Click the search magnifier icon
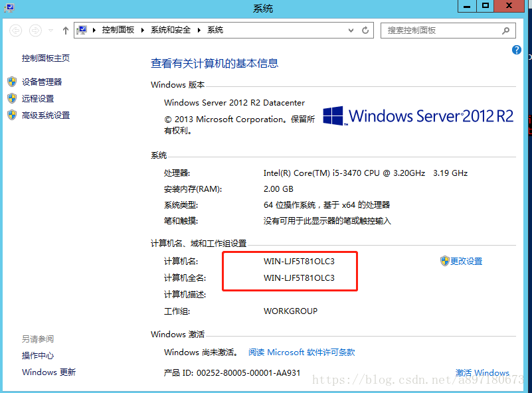 click(505, 31)
